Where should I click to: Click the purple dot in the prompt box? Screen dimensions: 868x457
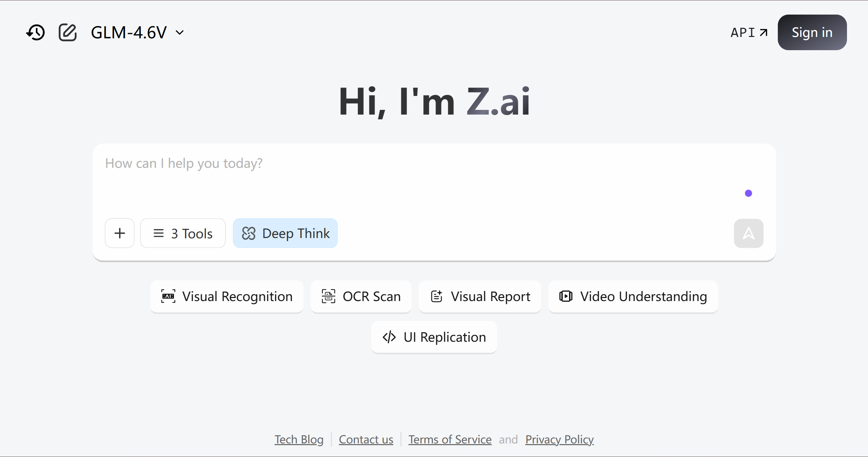click(x=748, y=193)
